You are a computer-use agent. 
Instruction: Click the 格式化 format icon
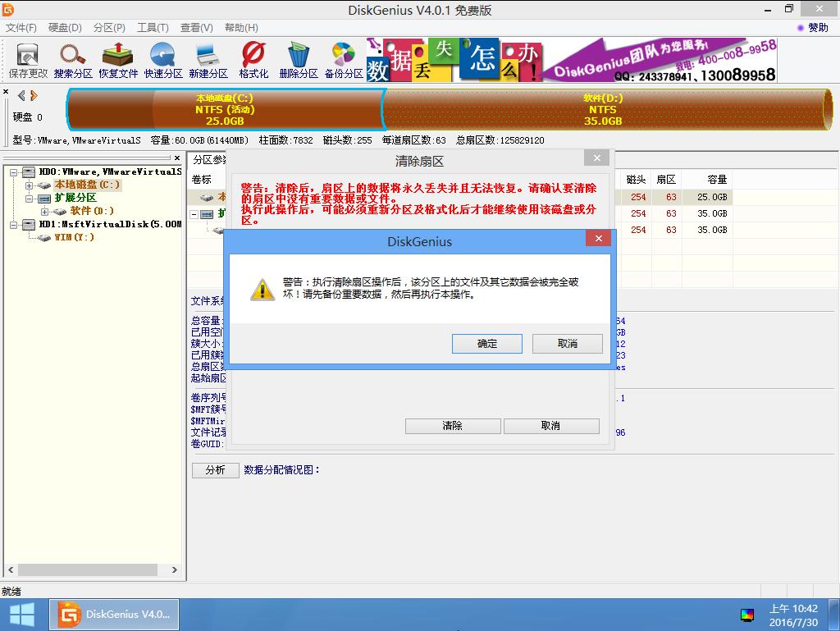tap(253, 60)
